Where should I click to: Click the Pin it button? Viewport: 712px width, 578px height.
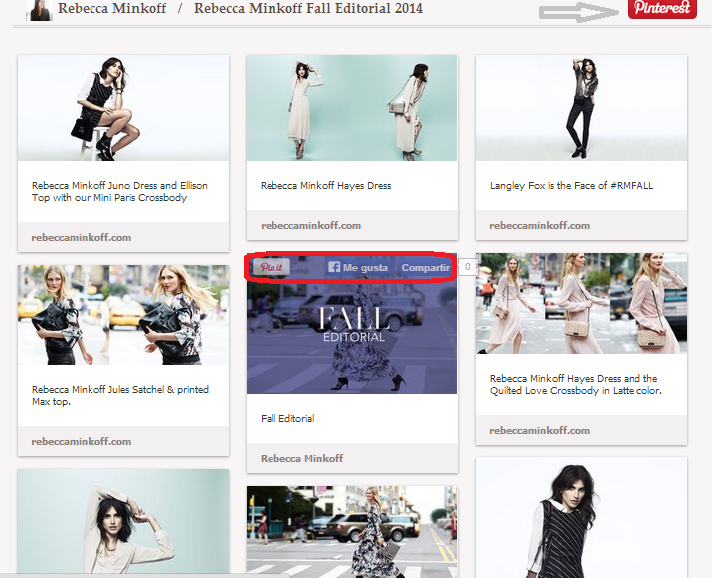270,268
